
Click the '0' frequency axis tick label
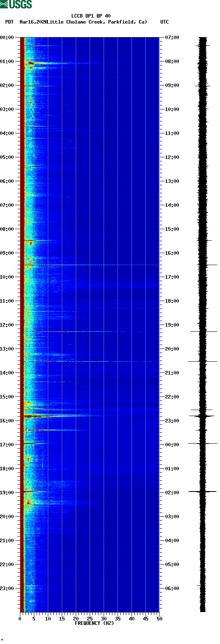click(x=20, y=619)
